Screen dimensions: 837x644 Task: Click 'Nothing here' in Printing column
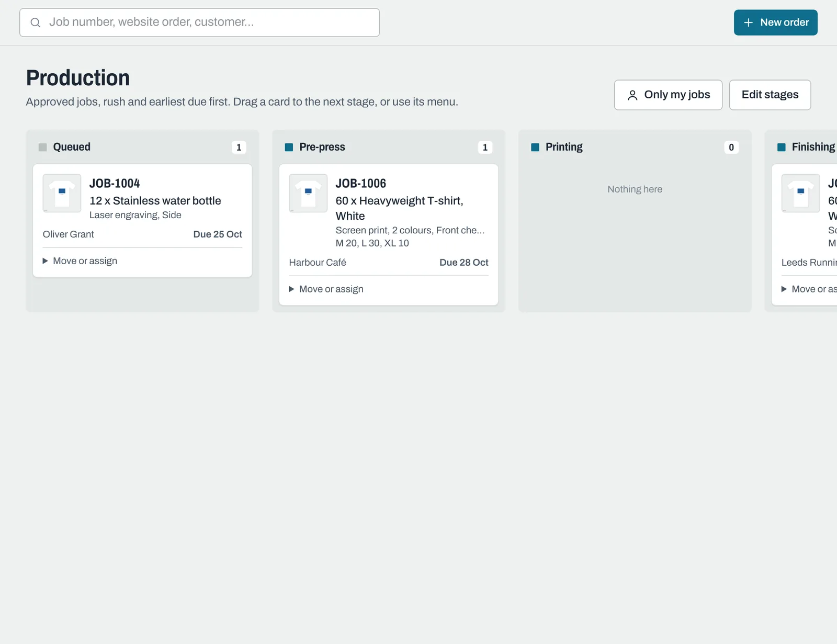pyautogui.click(x=635, y=189)
